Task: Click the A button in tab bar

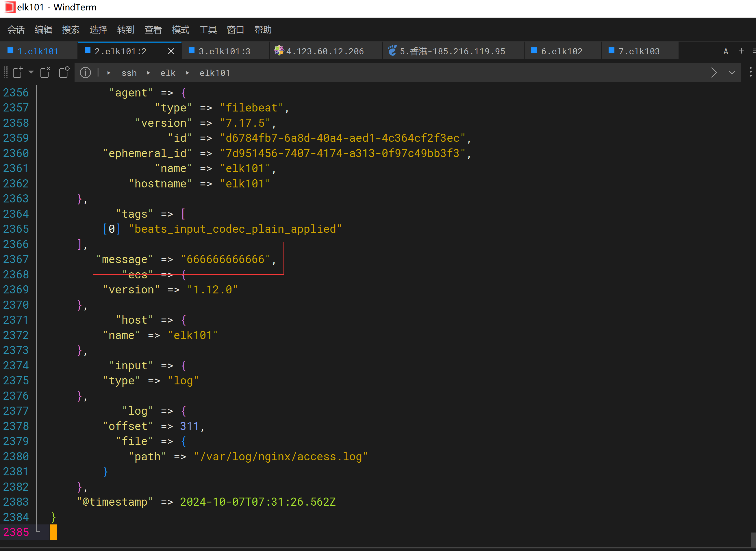Action: [726, 51]
